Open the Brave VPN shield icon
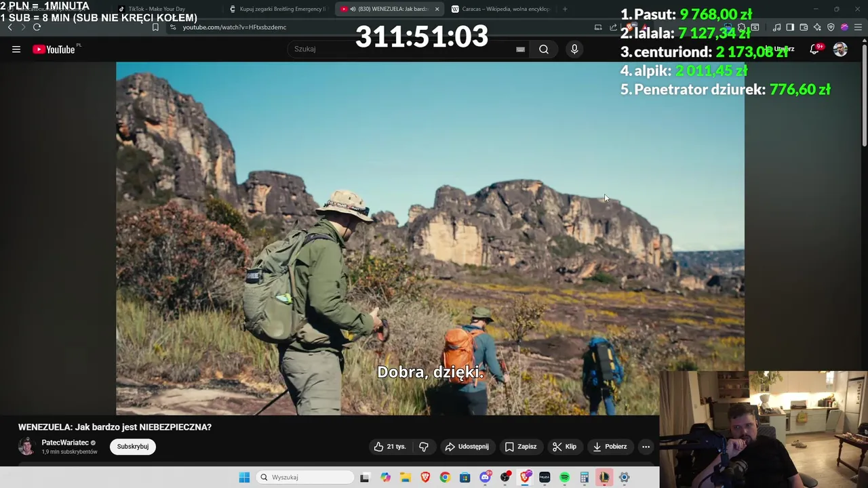The image size is (868, 488). (x=831, y=27)
